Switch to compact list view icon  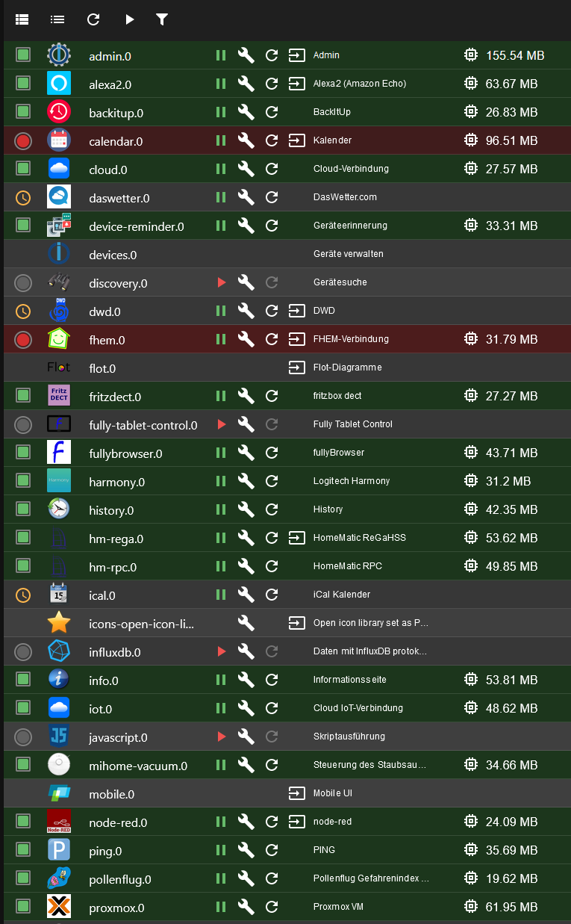pyautogui.click(x=57, y=19)
